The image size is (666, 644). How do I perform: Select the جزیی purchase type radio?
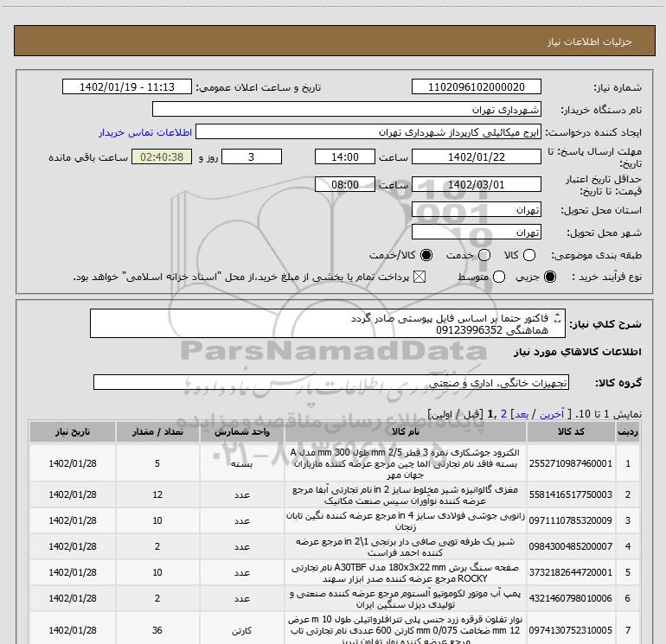(550, 277)
